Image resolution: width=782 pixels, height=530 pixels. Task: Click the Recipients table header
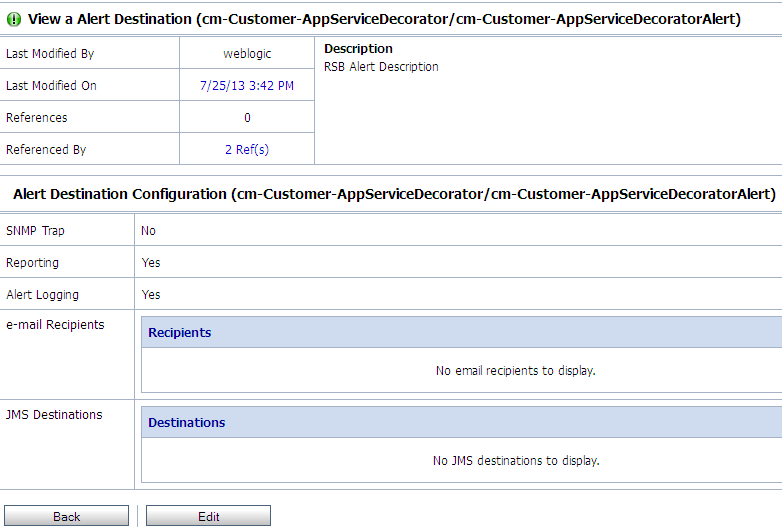click(x=180, y=333)
